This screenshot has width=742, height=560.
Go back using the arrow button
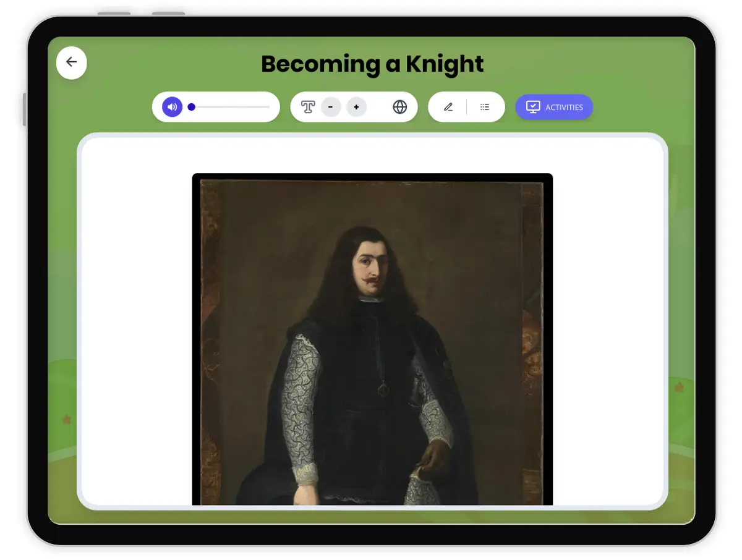tap(72, 62)
